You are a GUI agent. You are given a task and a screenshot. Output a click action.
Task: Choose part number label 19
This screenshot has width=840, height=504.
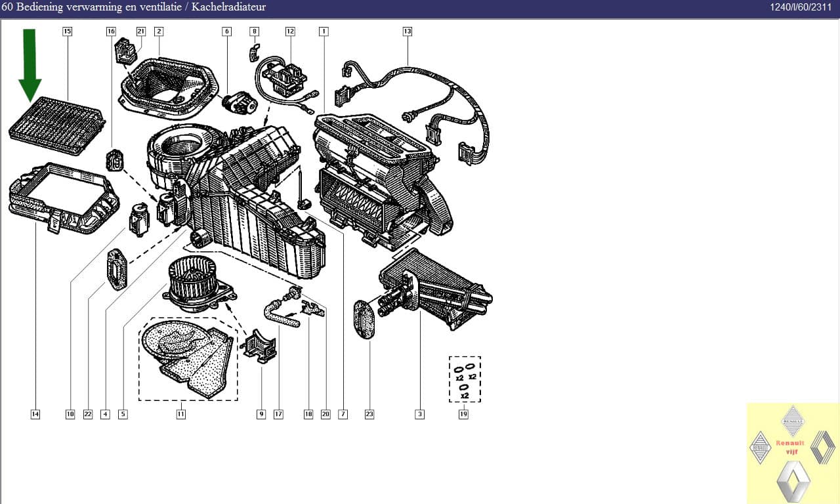pos(463,414)
